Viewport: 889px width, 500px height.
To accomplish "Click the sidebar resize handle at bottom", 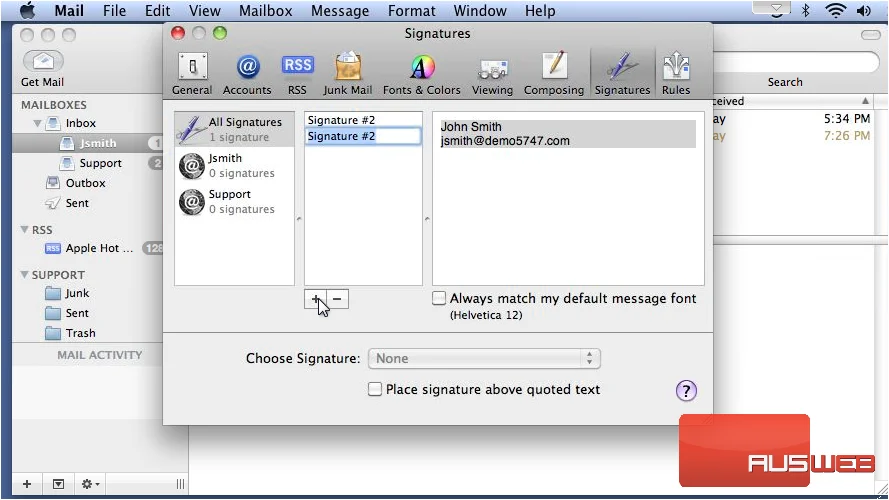I will 180,484.
